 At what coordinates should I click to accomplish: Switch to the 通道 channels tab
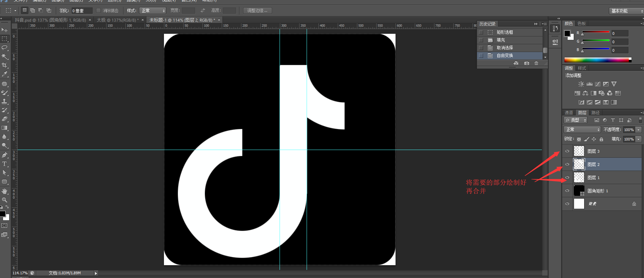coord(569,113)
